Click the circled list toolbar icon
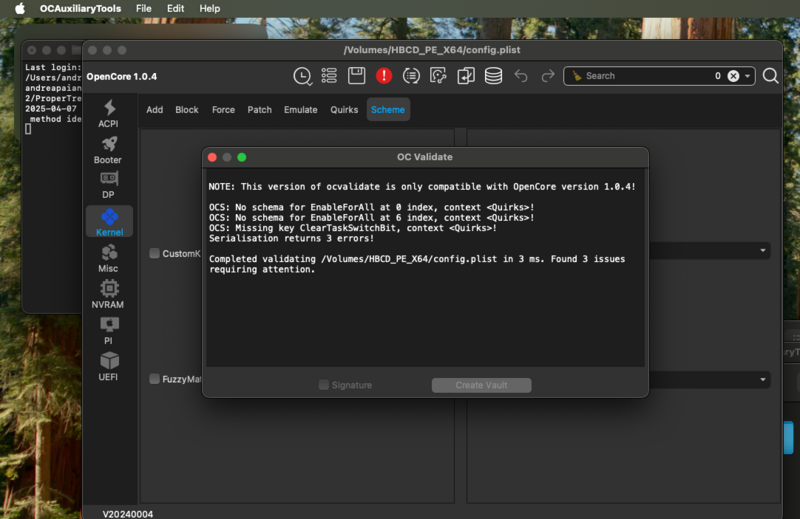Viewport: 800px width, 519px height. [411, 76]
